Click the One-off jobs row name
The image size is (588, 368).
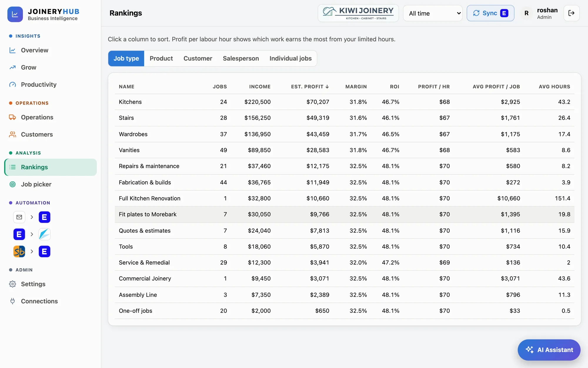pos(135,311)
